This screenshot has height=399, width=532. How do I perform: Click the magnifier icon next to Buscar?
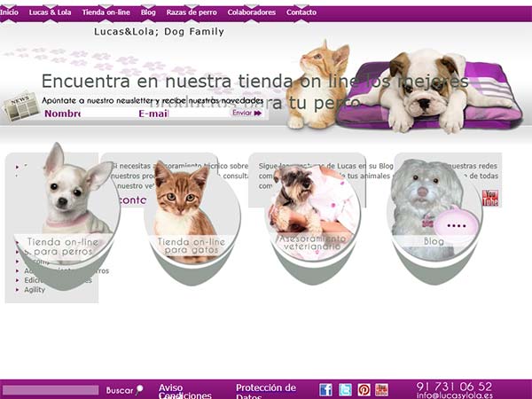point(139,390)
